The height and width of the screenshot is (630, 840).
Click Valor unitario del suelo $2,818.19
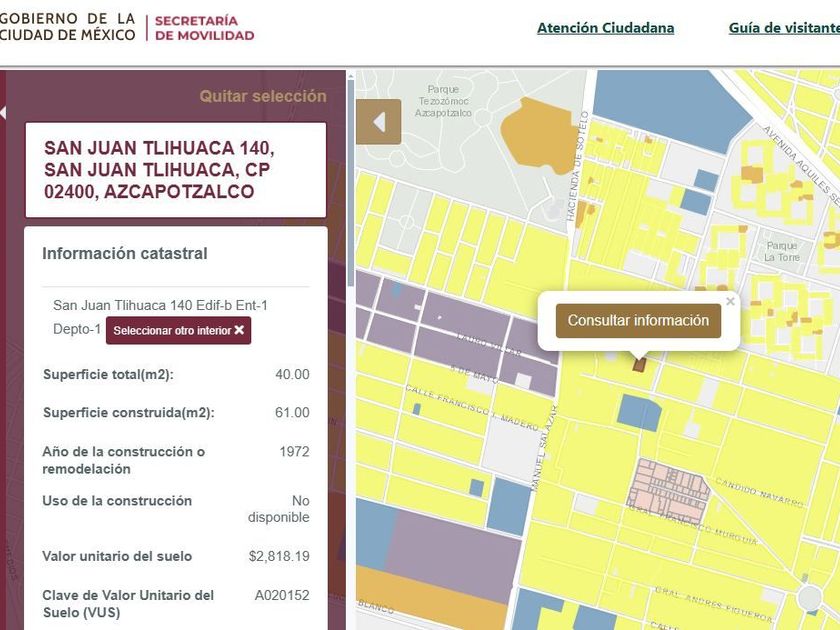(x=279, y=556)
